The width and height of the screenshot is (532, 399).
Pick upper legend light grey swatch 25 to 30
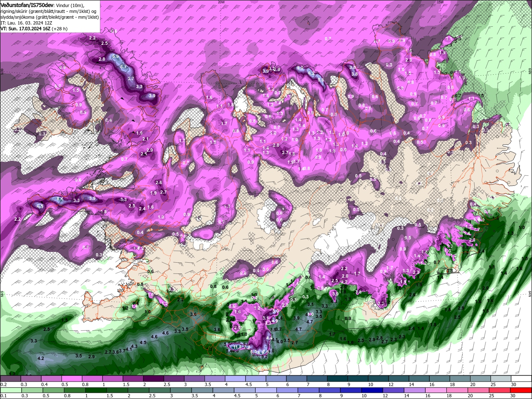(x=500, y=378)
